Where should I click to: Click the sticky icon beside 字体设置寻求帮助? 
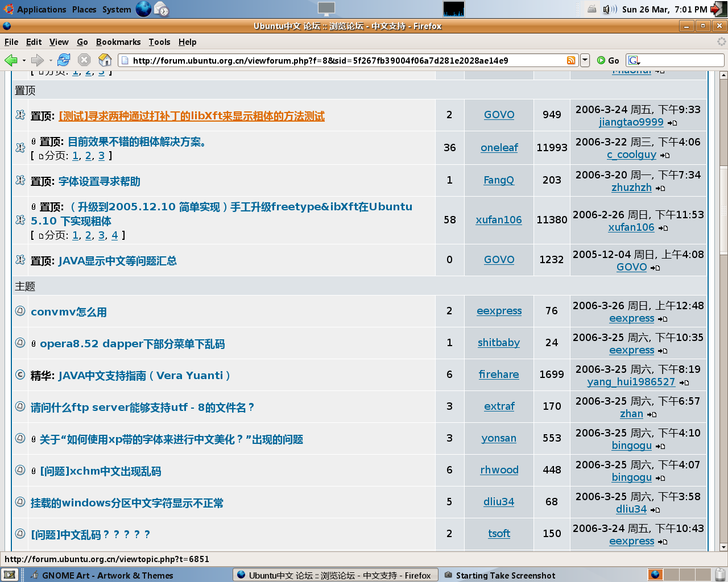[20, 180]
